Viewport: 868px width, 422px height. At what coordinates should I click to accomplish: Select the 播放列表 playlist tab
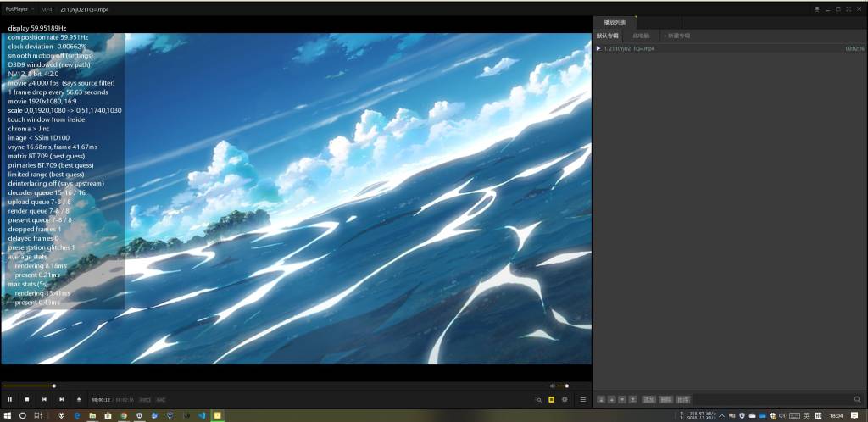(x=615, y=23)
